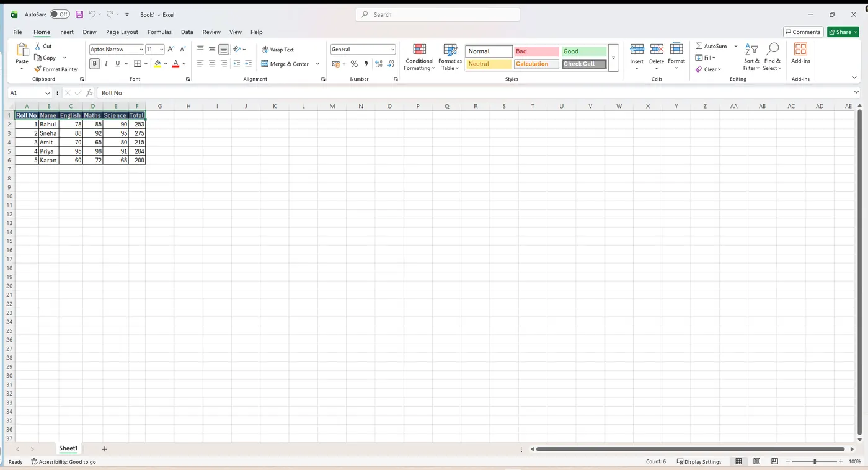Image resolution: width=868 pixels, height=470 pixels.
Task: Select Middle Align in Alignment group
Action: tap(212, 49)
